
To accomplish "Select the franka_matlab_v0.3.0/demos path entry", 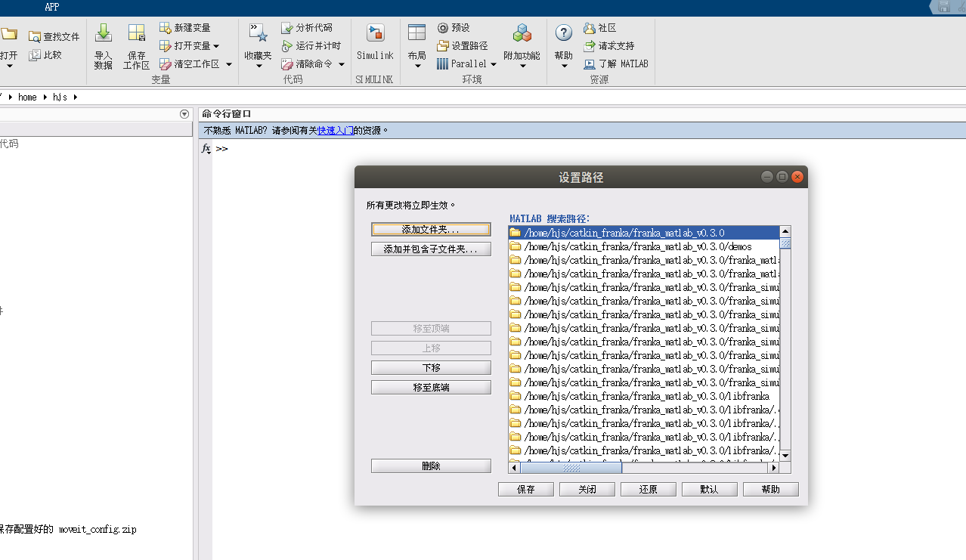I will 644,246.
